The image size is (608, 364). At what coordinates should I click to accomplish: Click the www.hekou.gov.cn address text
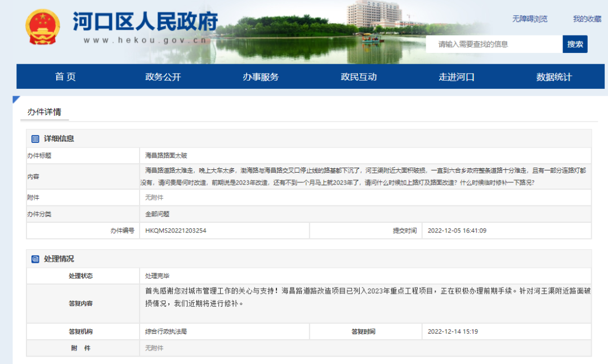(145, 41)
